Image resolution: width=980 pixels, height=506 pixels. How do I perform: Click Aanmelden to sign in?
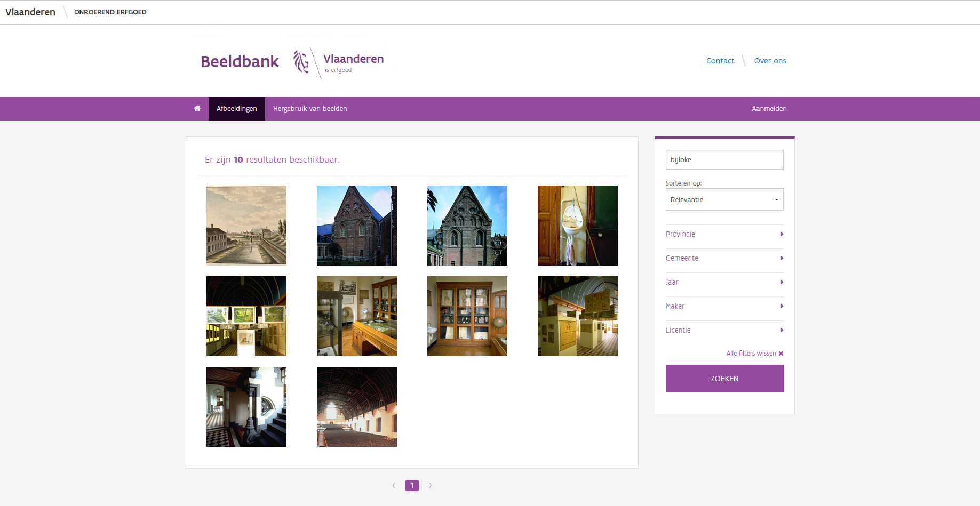(x=769, y=108)
